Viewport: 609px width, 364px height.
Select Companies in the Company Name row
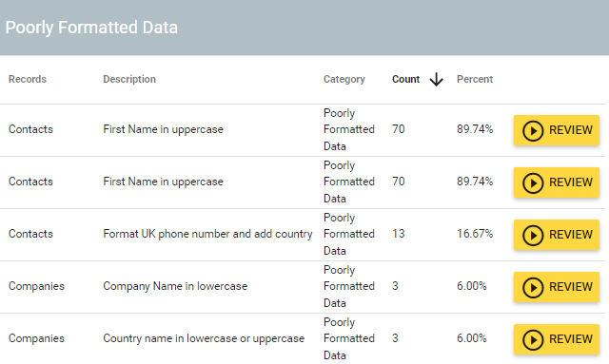pyautogui.click(x=36, y=286)
